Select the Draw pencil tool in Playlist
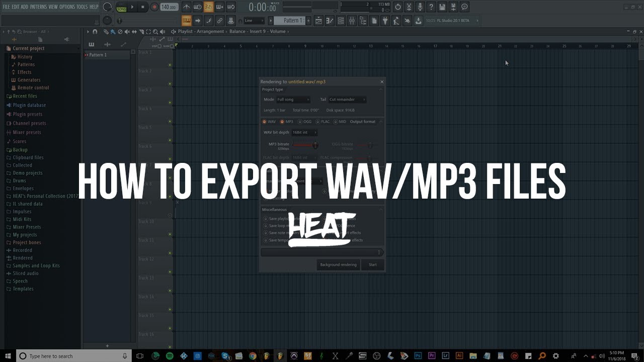644x362 pixels. coord(106,32)
